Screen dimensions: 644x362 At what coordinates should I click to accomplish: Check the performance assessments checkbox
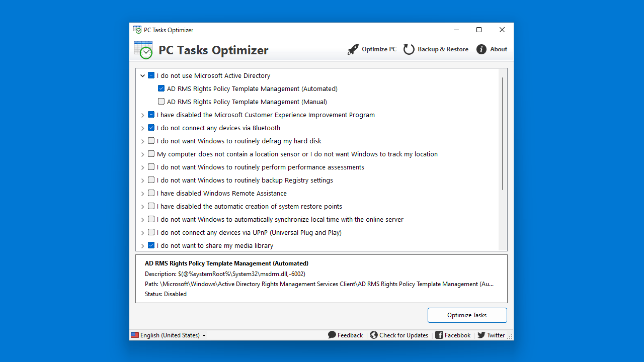[x=151, y=167]
